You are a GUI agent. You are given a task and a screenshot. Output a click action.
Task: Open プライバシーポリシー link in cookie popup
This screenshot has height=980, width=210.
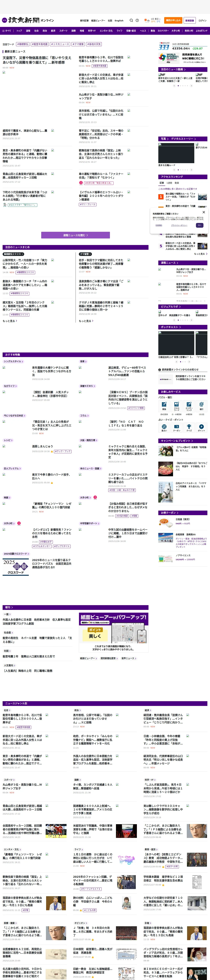pos(179,225)
